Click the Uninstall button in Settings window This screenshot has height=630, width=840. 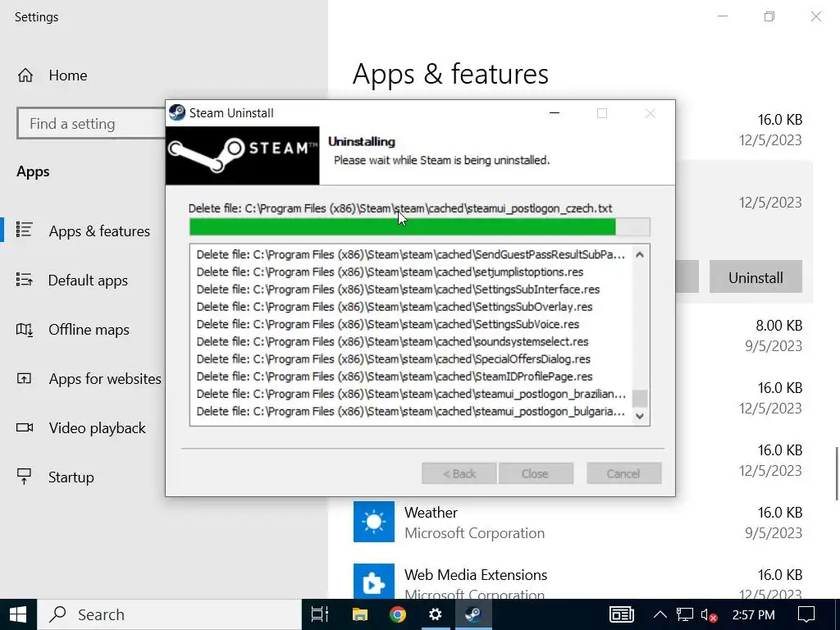[756, 277]
